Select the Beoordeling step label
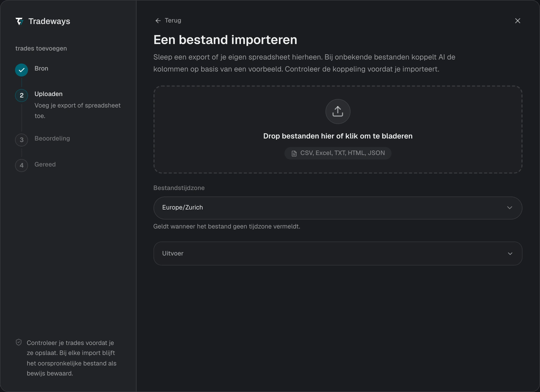Screen dimensions: 540x392 click(52, 138)
